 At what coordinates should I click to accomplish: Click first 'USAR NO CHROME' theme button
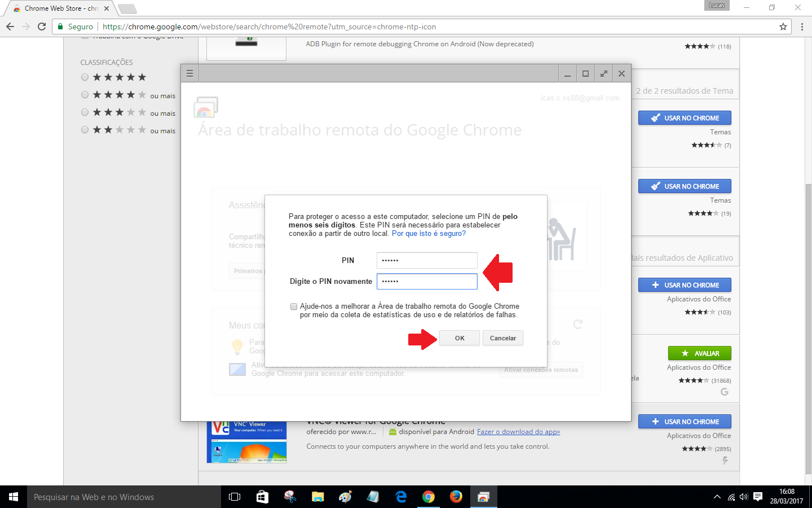pyautogui.click(x=685, y=118)
